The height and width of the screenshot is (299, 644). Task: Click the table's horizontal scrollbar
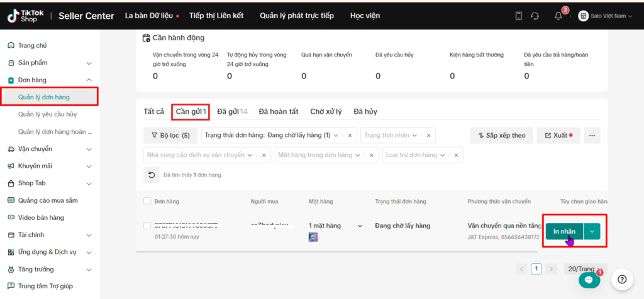[x=337, y=252]
